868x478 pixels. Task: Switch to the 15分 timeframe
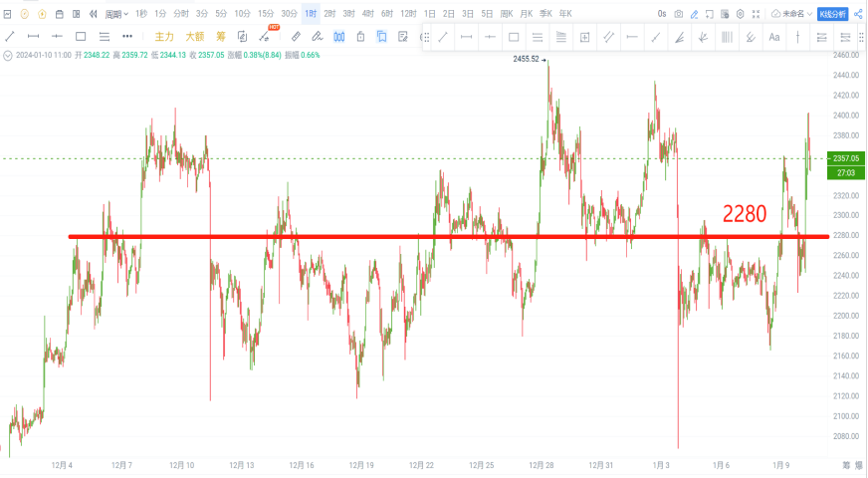pyautogui.click(x=266, y=14)
